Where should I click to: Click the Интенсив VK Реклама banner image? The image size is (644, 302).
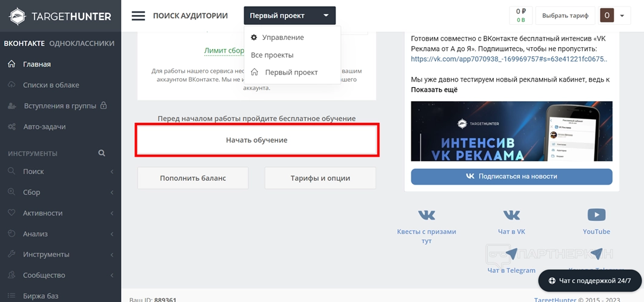(x=512, y=131)
